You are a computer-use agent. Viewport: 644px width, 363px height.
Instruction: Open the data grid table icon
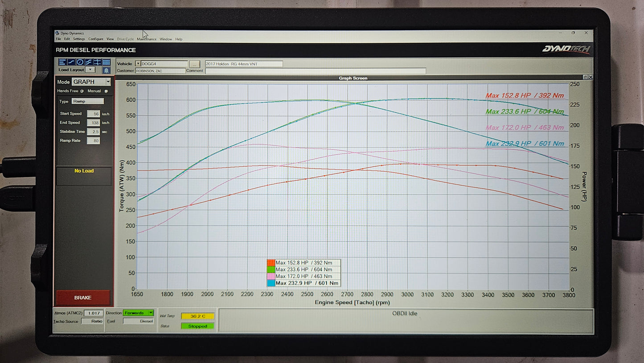click(x=106, y=62)
